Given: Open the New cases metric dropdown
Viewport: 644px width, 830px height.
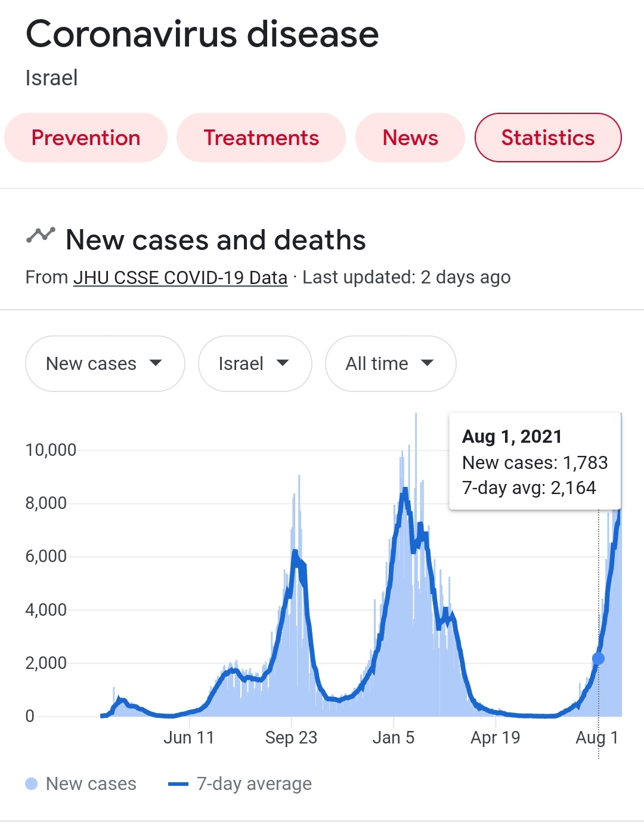Looking at the screenshot, I should [x=105, y=363].
